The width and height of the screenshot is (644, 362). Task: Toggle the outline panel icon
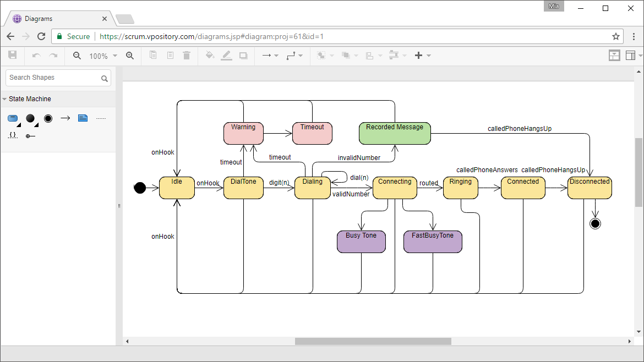(x=614, y=56)
